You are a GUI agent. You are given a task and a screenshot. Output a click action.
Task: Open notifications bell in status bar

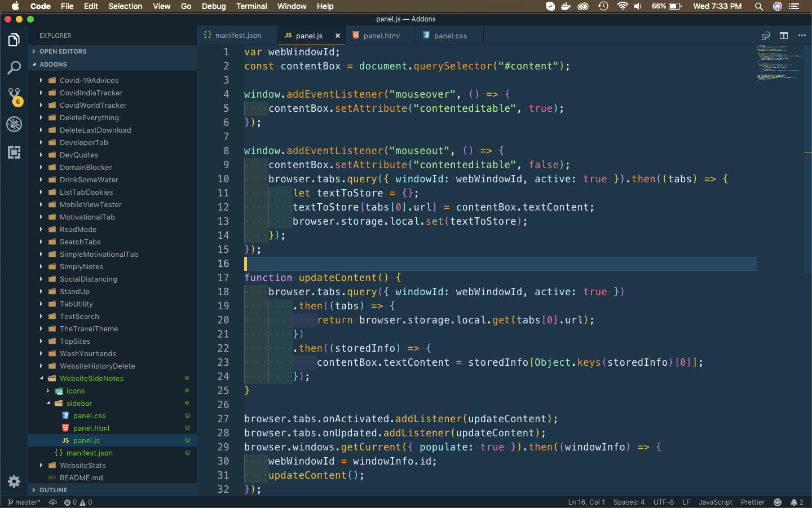coord(797,502)
